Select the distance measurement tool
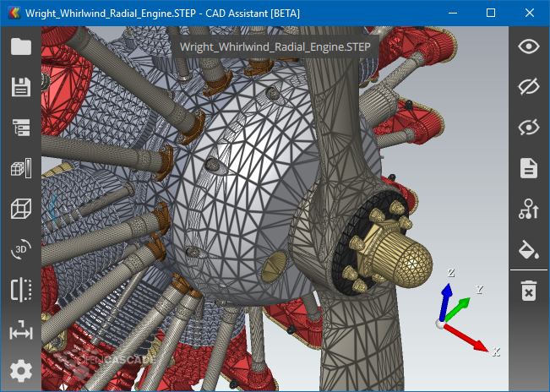Screen dimensions: 550x392 (x=21, y=330)
